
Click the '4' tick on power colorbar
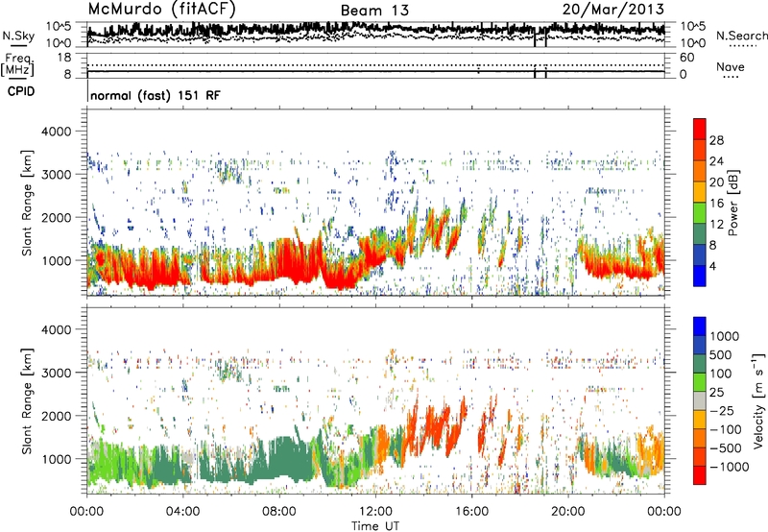click(712, 266)
